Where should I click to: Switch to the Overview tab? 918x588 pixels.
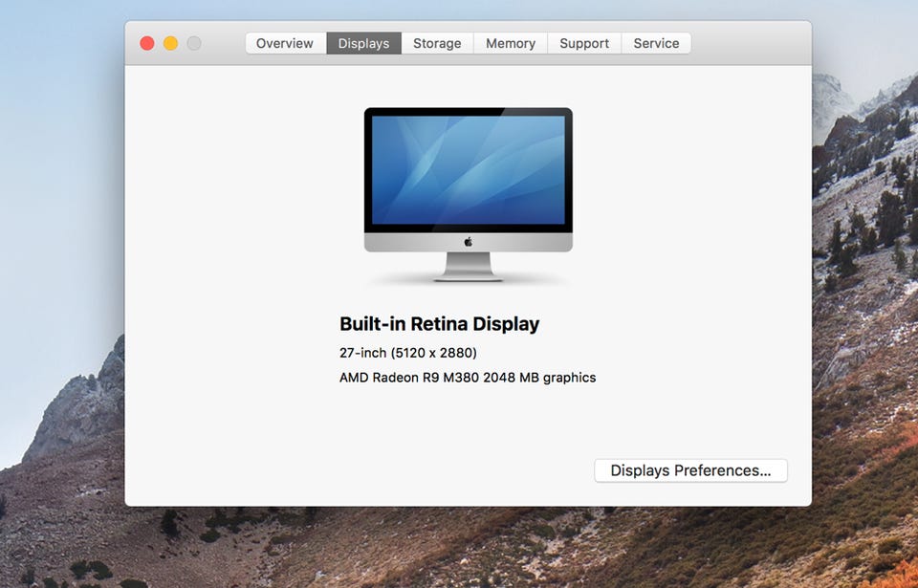point(285,43)
